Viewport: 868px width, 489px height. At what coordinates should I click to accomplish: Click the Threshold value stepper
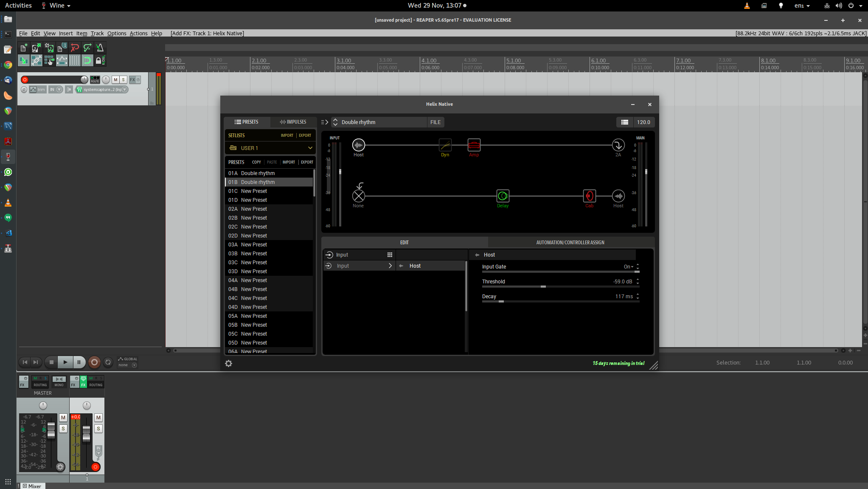click(x=638, y=282)
